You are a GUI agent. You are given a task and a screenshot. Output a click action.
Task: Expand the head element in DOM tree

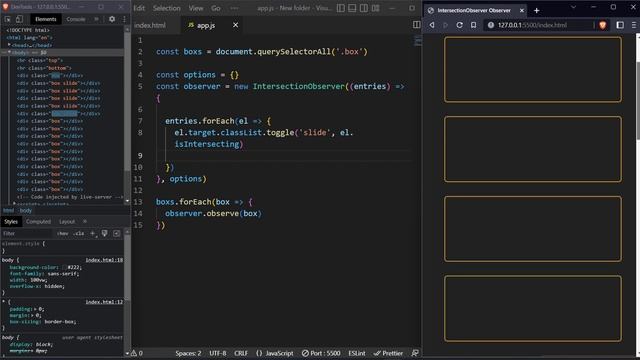tap(9, 45)
